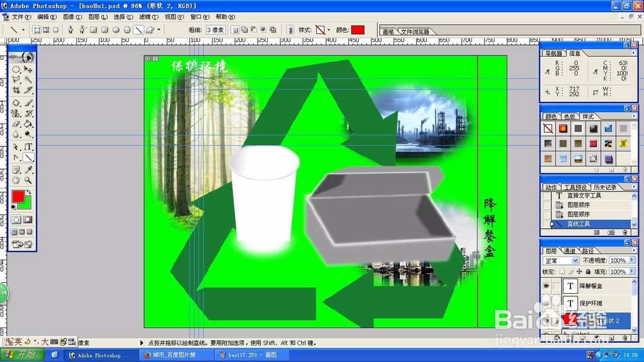Open the 图像 menu
The width and height of the screenshot is (644, 362).
coord(72,17)
